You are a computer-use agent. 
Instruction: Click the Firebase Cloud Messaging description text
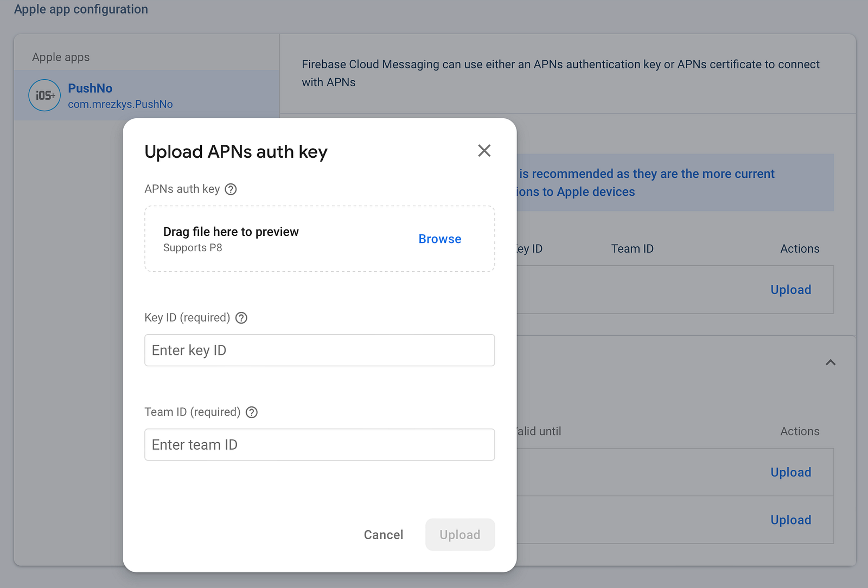click(560, 73)
